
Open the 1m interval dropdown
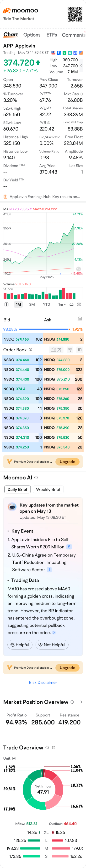[x=62, y=304]
